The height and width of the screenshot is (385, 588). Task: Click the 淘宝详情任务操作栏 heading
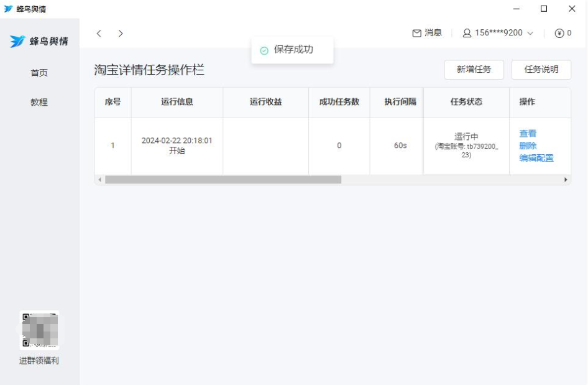149,70
